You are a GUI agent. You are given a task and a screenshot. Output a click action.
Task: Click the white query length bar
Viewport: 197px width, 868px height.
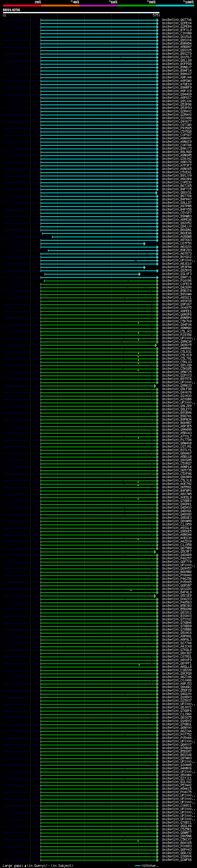click(81, 12)
